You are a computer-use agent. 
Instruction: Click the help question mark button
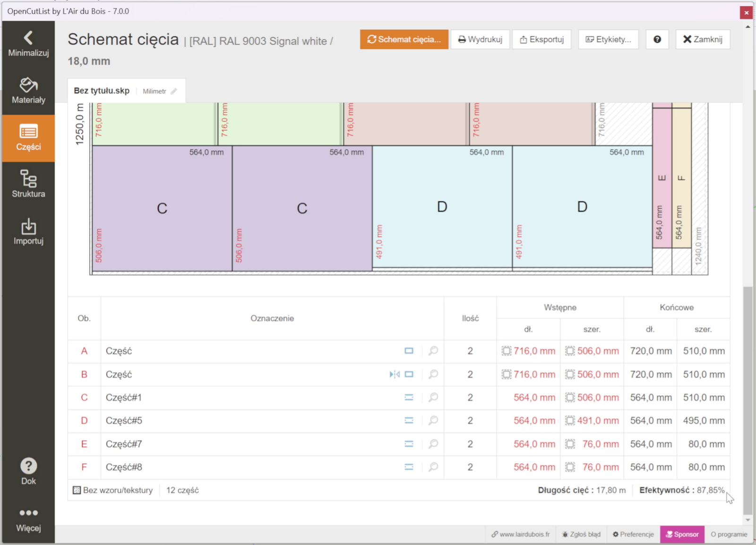click(657, 39)
